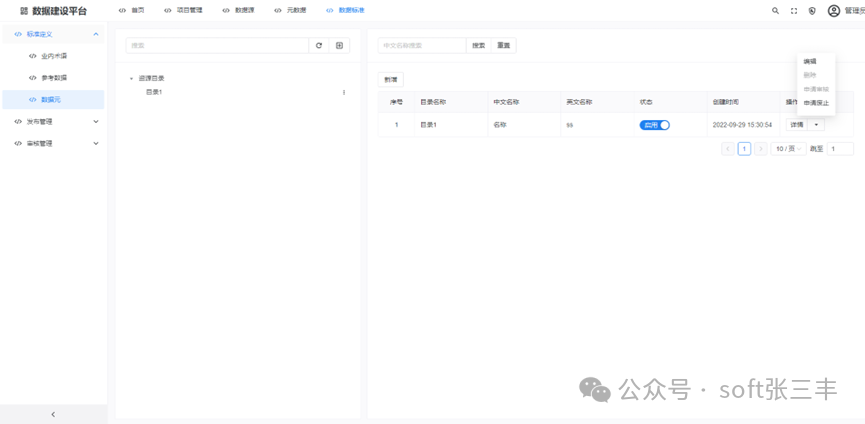Viewport: 865px width, 424px height.
Task: Click the dropdown arrow next to 详情
Action: coord(816,125)
